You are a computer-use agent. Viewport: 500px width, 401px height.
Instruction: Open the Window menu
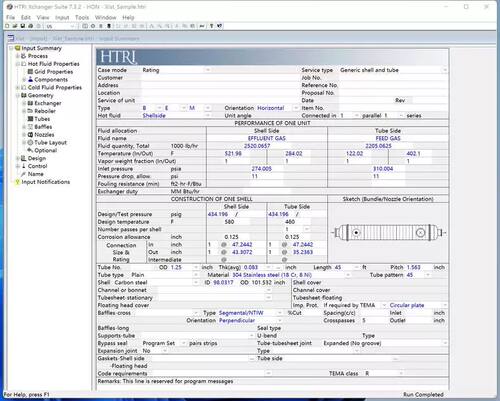[106, 17]
